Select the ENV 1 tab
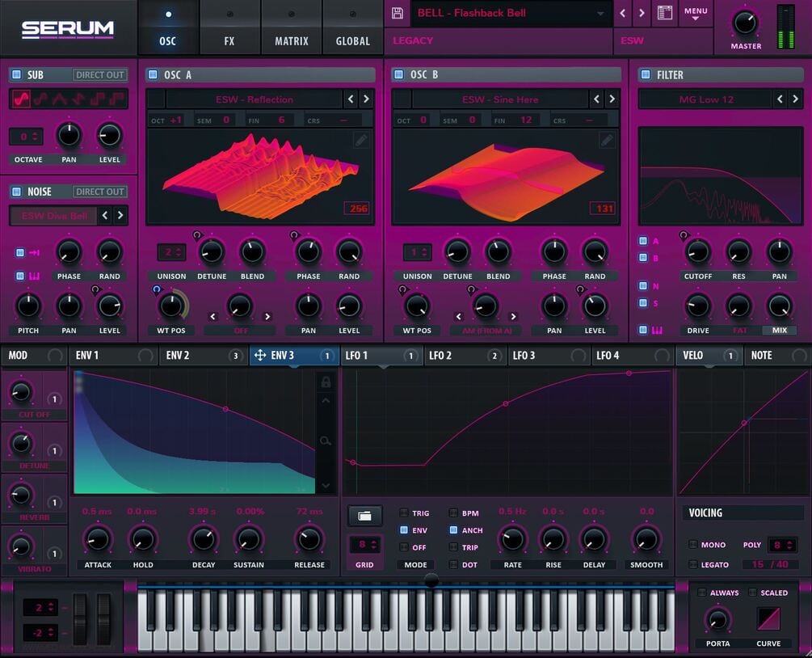This screenshot has width=812, height=658. pyautogui.click(x=113, y=356)
